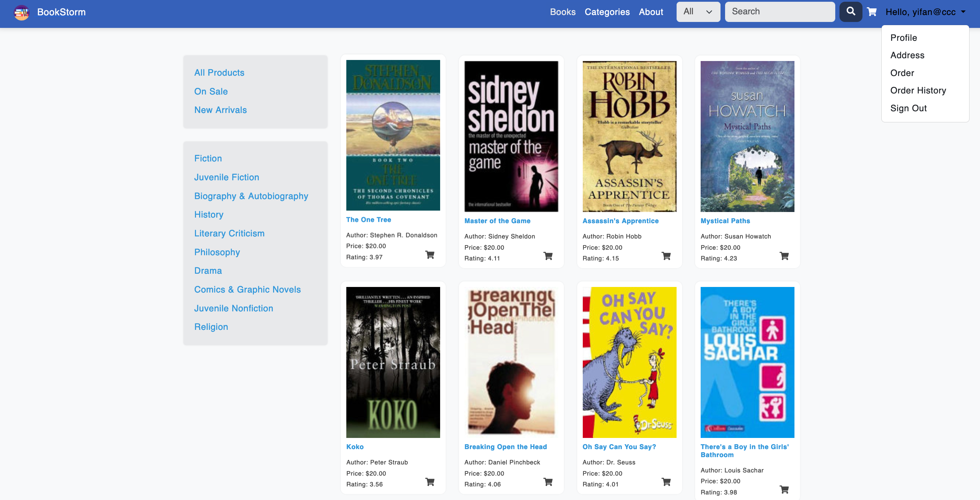Add Breaking Open the Head to cart
The width and height of the screenshot is (980, 500).
(x=548, y=482)
